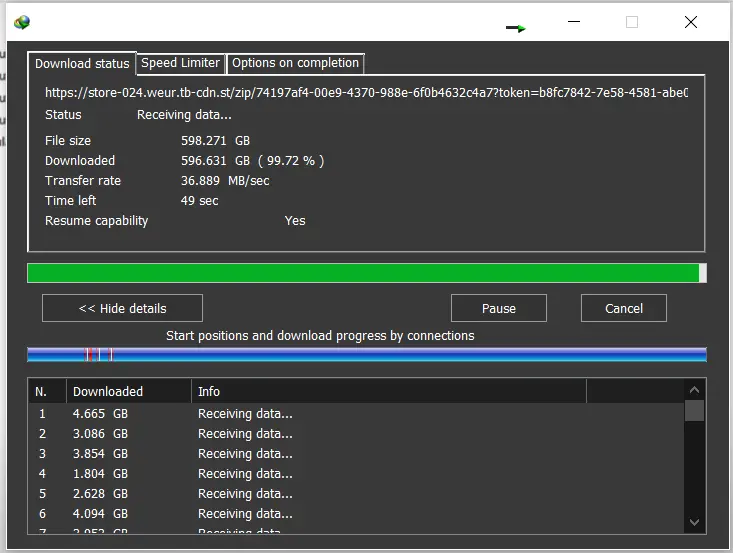Cancel the download

coord(624,308)
